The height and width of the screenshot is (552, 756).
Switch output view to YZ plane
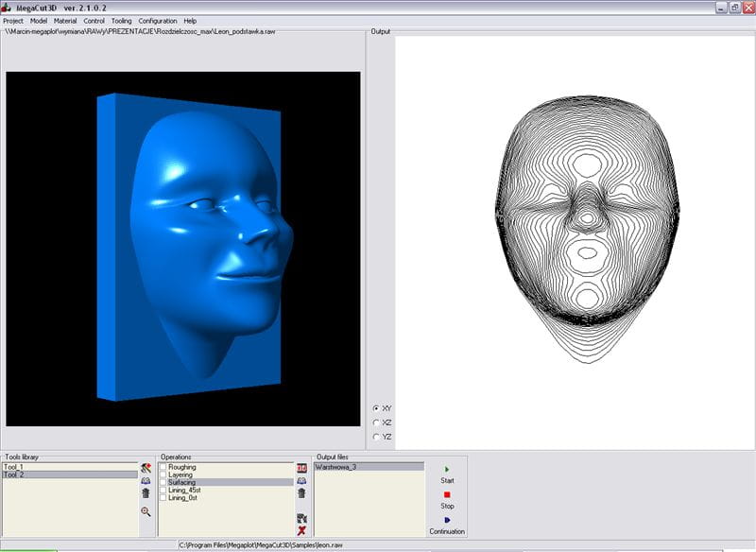(377, 437)
